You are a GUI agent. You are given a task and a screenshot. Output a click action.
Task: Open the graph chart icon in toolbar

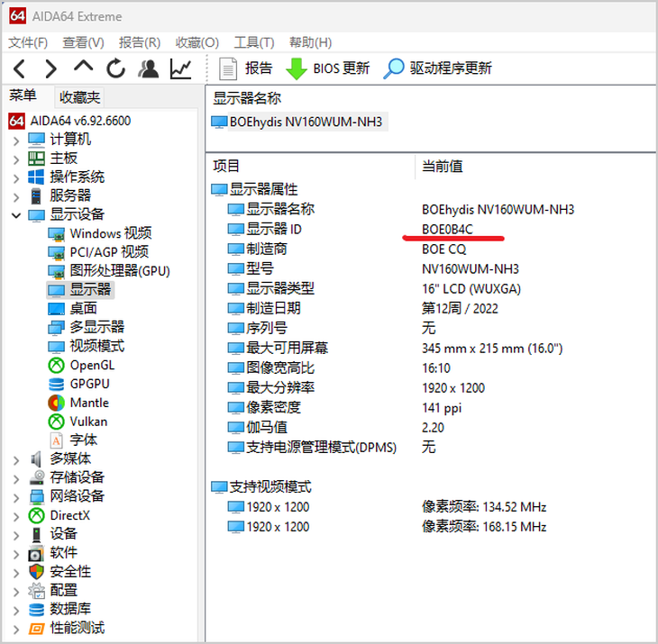(x=181, y=68)
